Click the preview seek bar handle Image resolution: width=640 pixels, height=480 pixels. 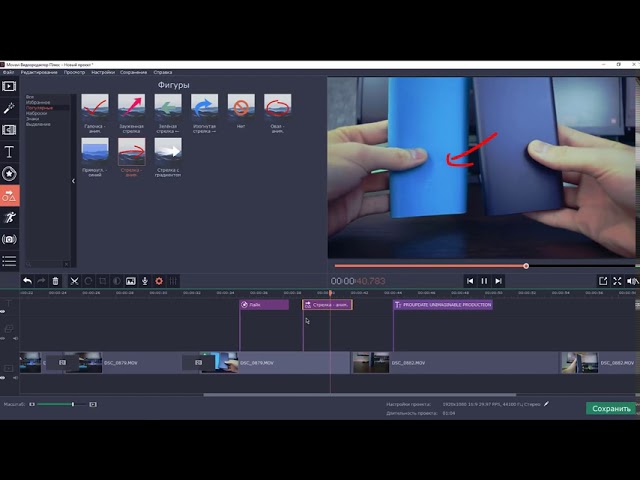pyautogui.click(x=526, y=266)
